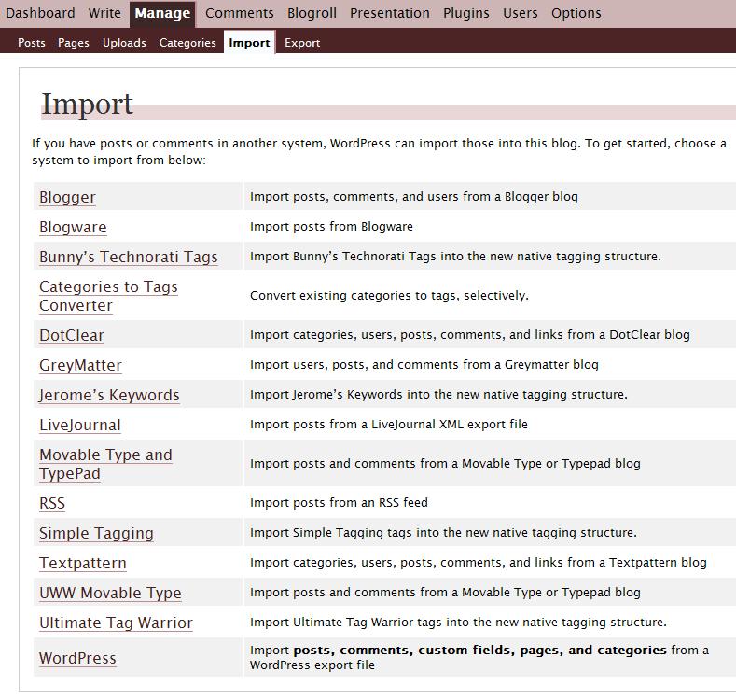736x700 pixels.
Task: Click the Blogger description 'Import posts, comments, and users'
Action: 414,196
